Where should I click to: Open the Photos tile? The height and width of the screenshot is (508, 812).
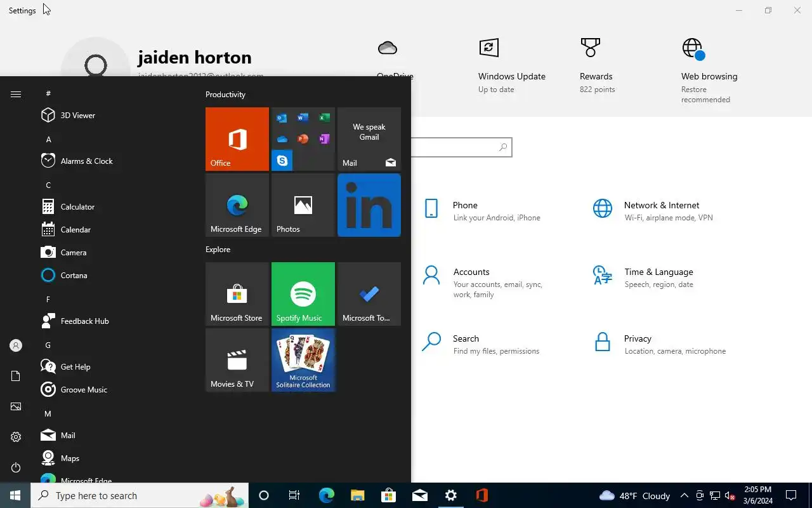(x=303, y=205)
